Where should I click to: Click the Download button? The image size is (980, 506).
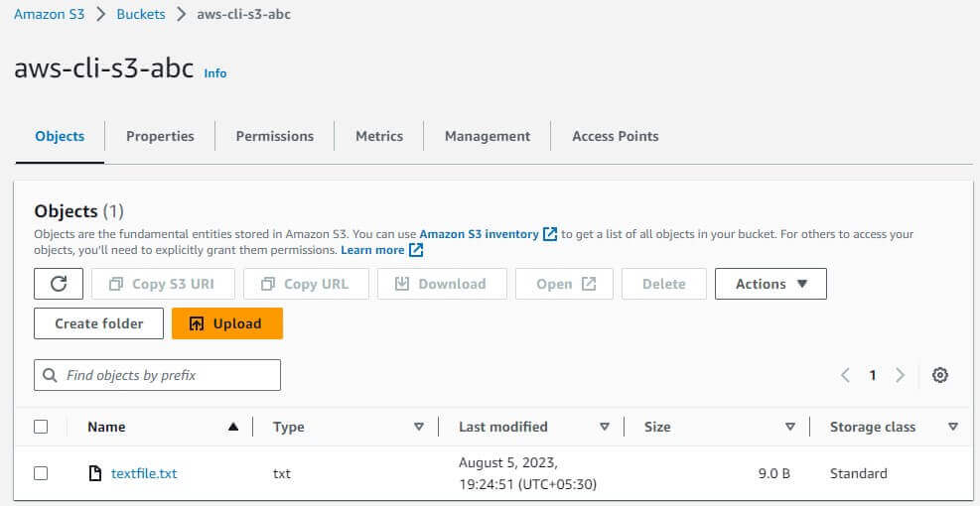point(442,284)
